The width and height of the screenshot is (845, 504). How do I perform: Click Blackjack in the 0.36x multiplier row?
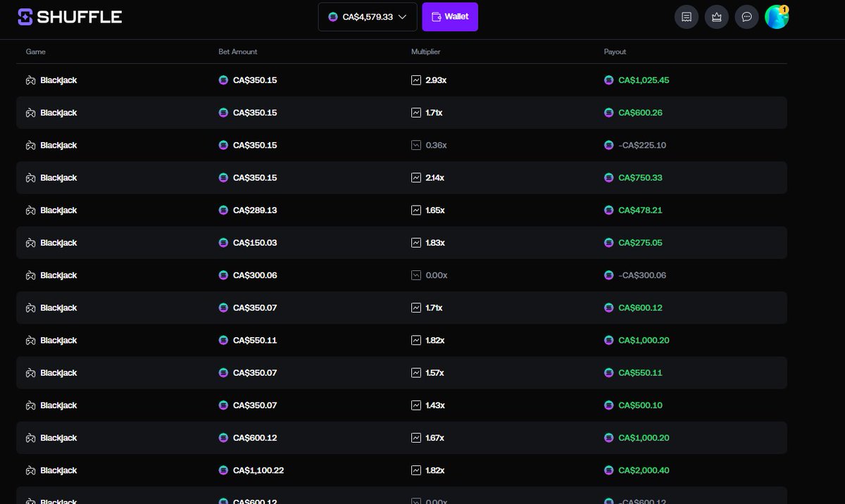[x=58, y=145]
